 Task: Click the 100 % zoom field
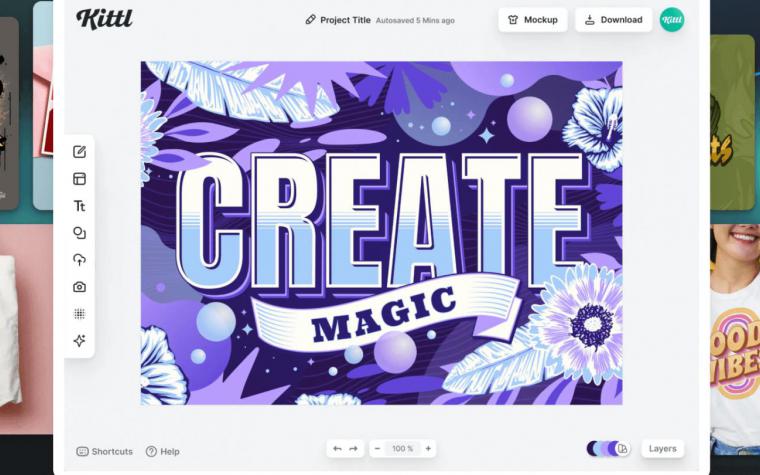(x=403, y=449)
